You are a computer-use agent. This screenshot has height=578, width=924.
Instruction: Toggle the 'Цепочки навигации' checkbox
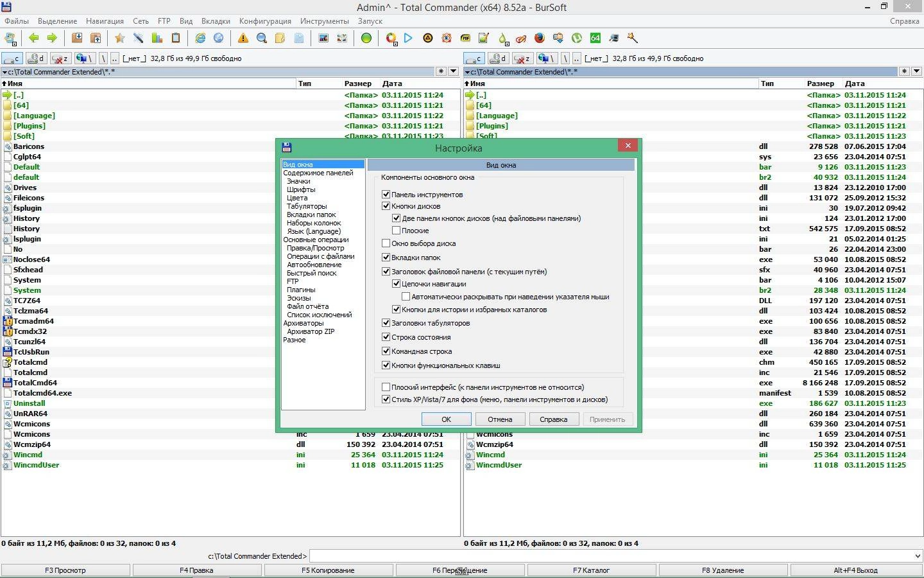(x=396, y=283)
